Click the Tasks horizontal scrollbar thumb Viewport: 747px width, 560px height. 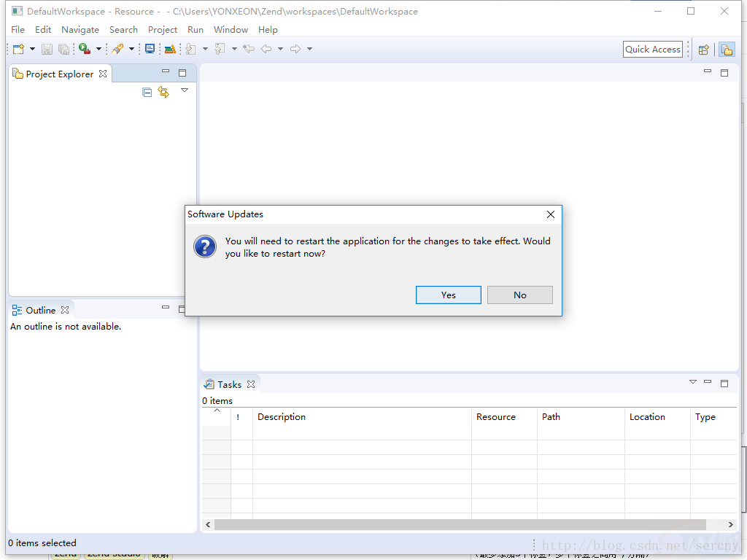pyautogui.click(x=460, y=525)
